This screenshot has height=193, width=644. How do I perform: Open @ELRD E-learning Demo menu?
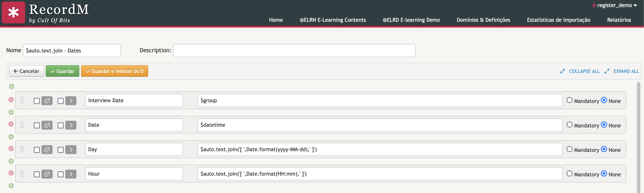[411, 20]
